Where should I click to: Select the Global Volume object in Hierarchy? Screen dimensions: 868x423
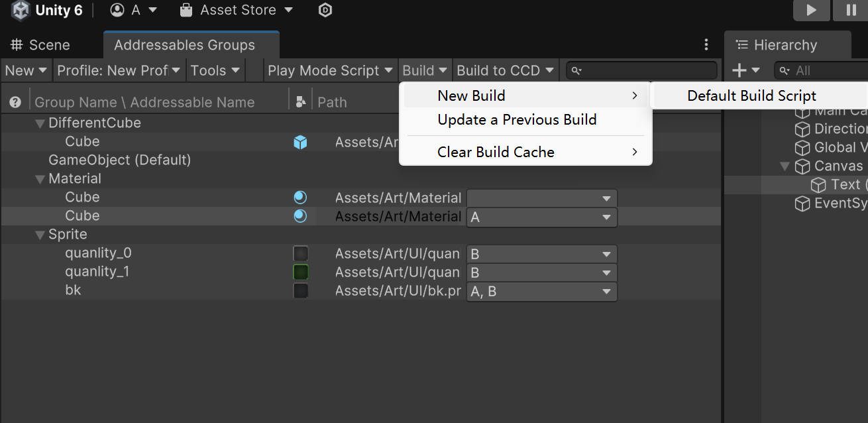(x=840, y=147)
